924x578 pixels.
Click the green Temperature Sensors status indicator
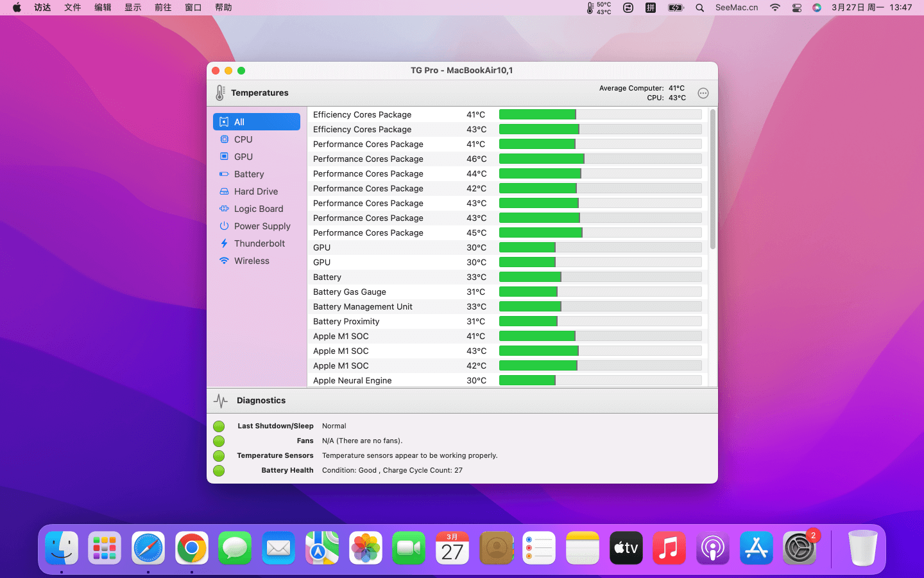click(219, 456)
